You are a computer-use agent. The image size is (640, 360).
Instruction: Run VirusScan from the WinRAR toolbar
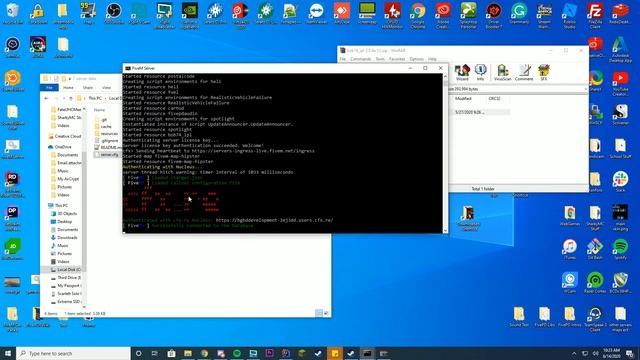(x=502, y=73)
